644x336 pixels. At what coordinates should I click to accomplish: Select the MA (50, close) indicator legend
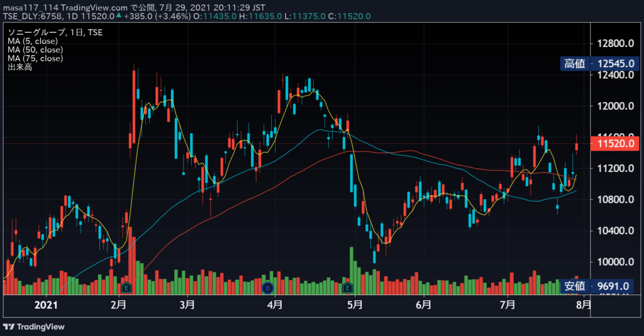click(35, 50)
